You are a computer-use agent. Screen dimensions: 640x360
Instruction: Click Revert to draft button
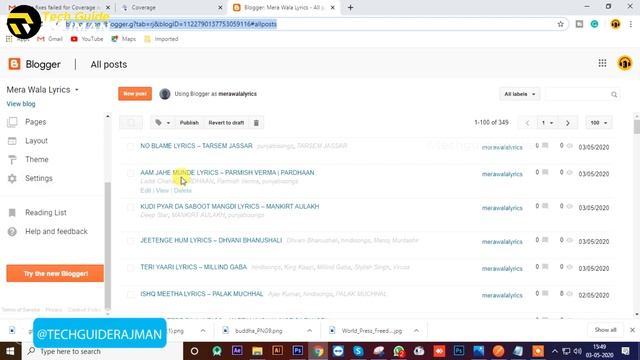point(226,123)
